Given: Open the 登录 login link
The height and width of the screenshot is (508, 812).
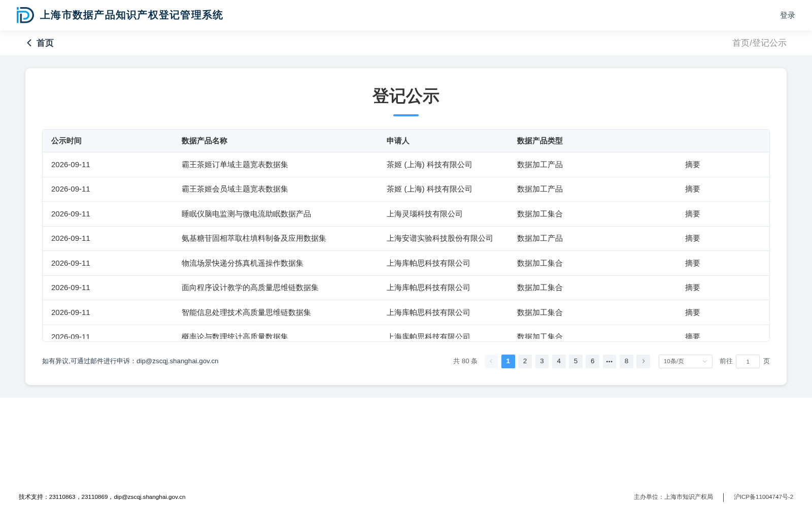Looking at the screenshot, I should pyautogui.click(x=788, y=15).
